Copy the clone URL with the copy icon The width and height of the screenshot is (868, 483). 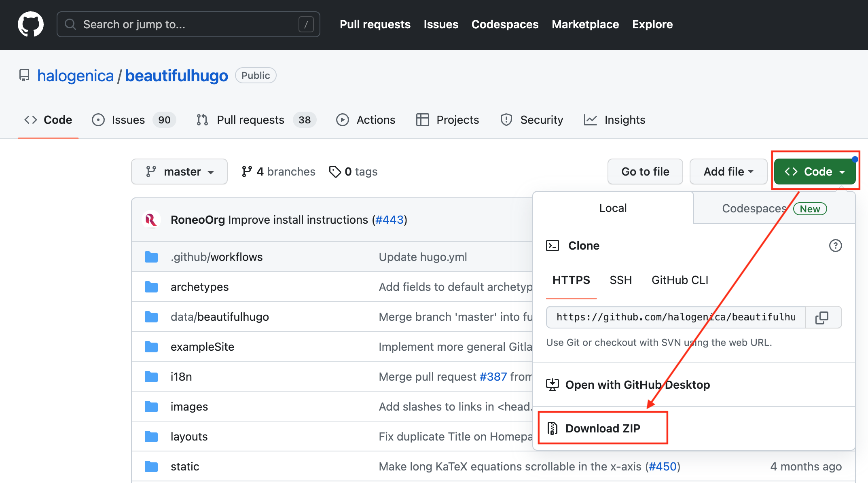click(822, 318)
